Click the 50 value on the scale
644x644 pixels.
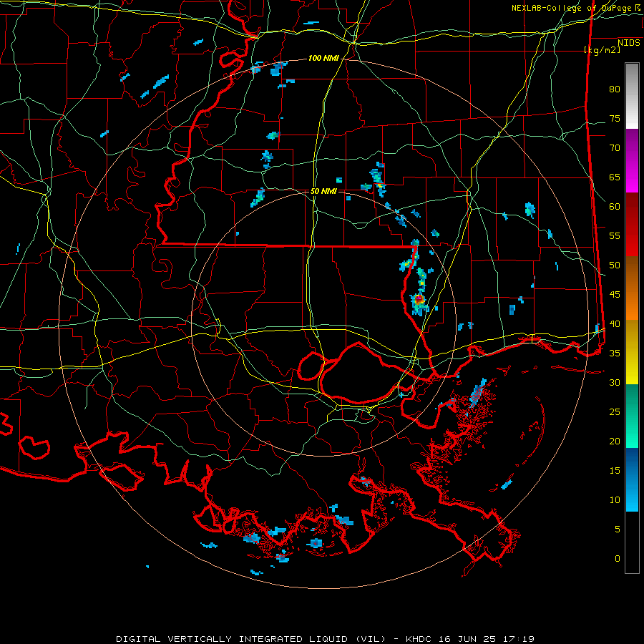coord(615,265)
